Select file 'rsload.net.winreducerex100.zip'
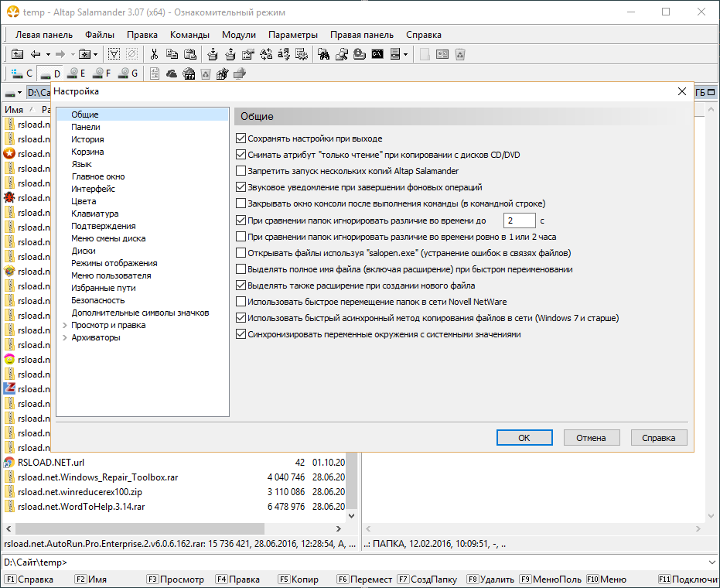 pos(80,491)
